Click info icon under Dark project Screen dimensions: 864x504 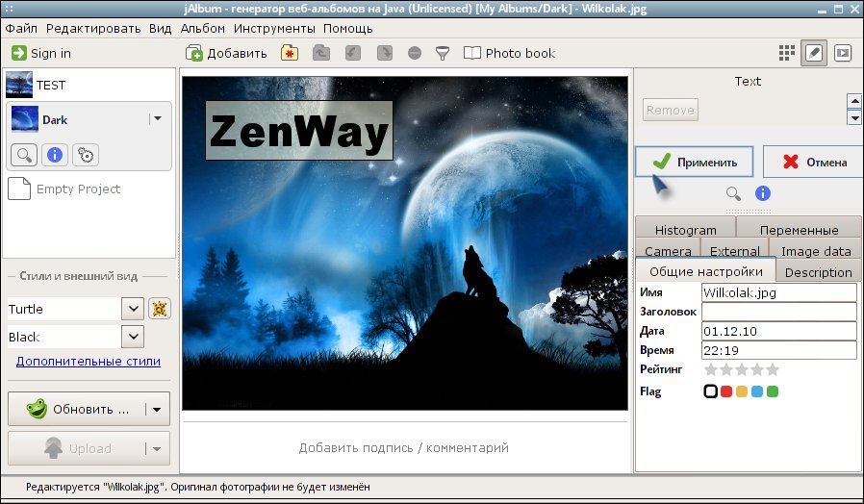(55, 155)
